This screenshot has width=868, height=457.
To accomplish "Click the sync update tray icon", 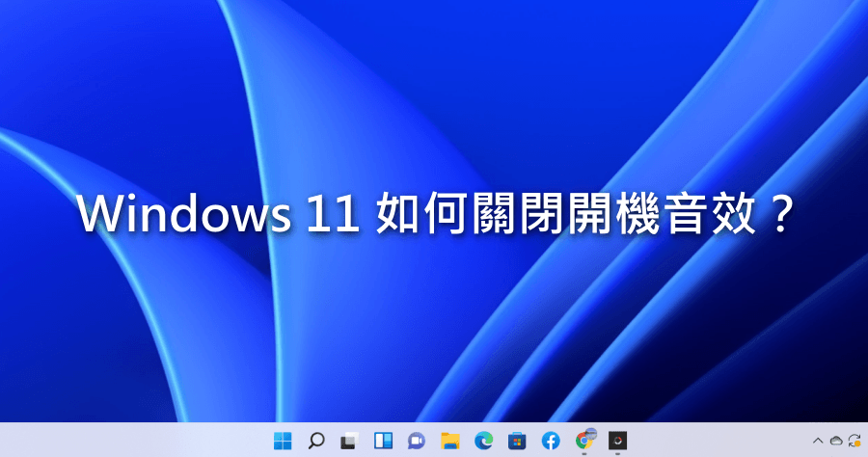I will point(854,441).
